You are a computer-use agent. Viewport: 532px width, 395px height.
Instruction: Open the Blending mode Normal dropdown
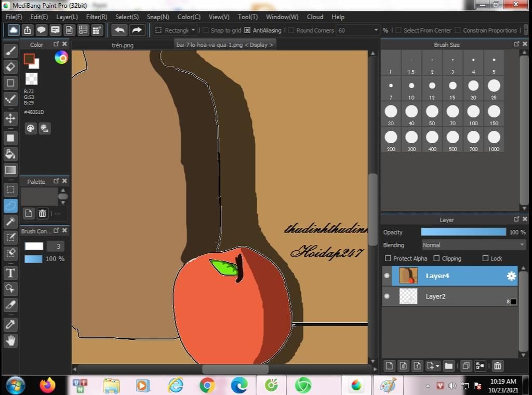pyautogui.click(x=473, y=245)
